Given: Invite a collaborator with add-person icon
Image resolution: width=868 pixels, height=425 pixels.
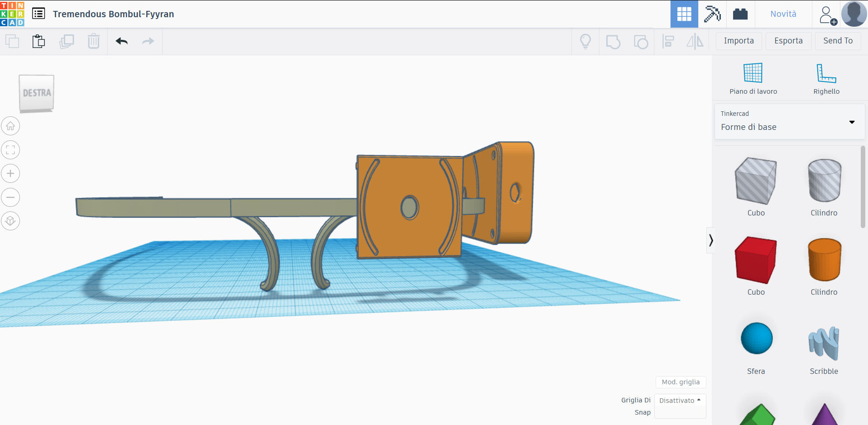Looking at the screenshot, I should [827, 15].
